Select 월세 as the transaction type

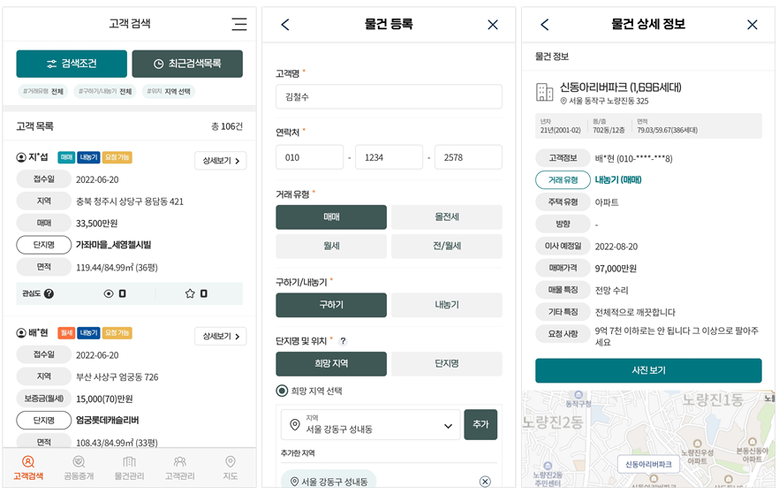pyautogui.click(x=331, y=247)
